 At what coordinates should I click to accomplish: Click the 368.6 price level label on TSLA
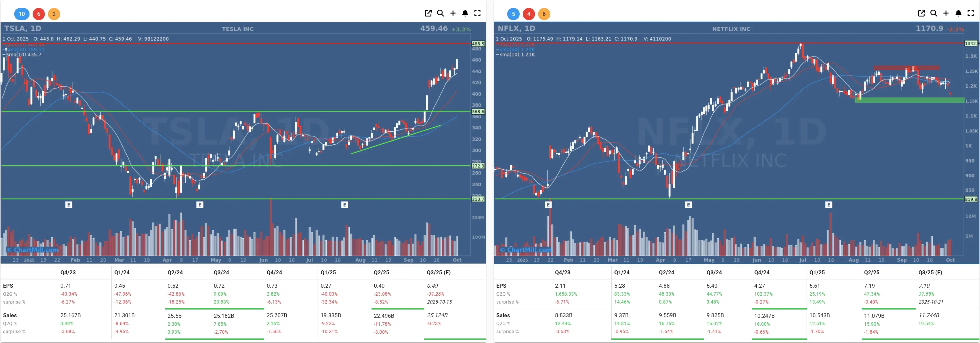click(478, 111)
